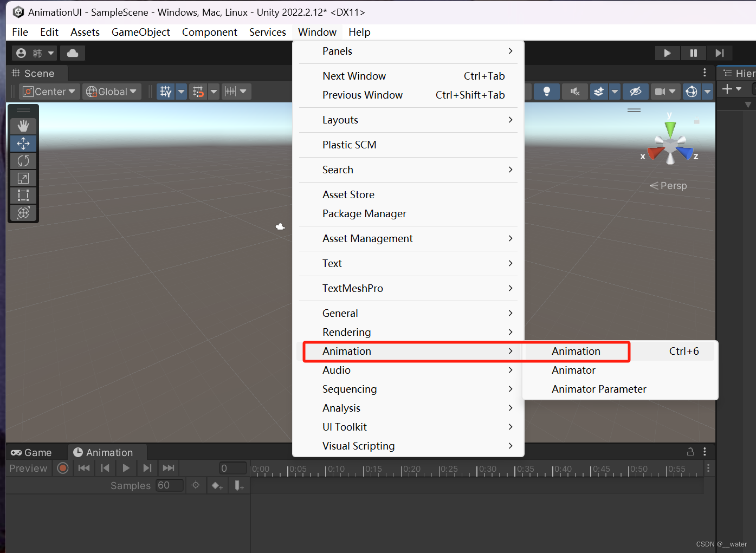Select the Rotate tool
The image size is (756, 553).
[x=23, y=161]
